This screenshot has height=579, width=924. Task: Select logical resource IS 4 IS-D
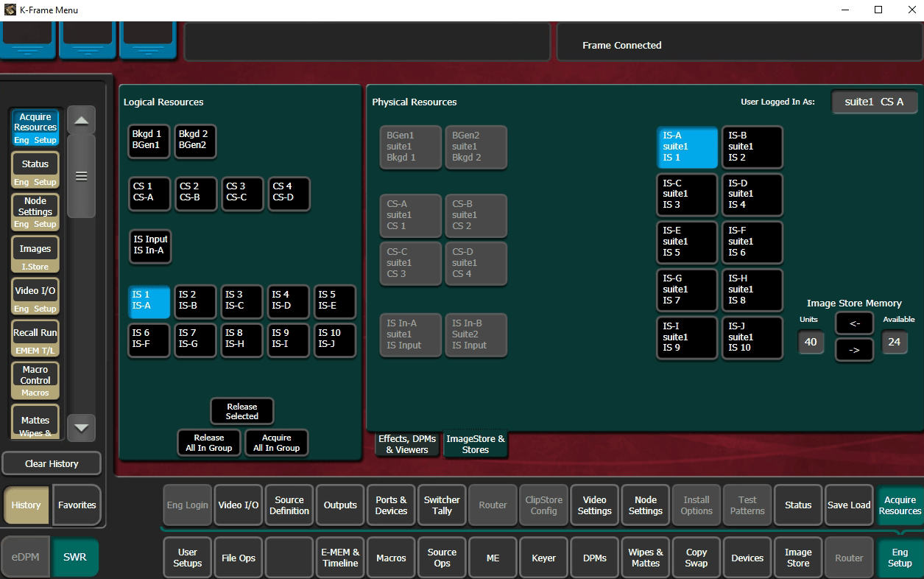(289, 302)
